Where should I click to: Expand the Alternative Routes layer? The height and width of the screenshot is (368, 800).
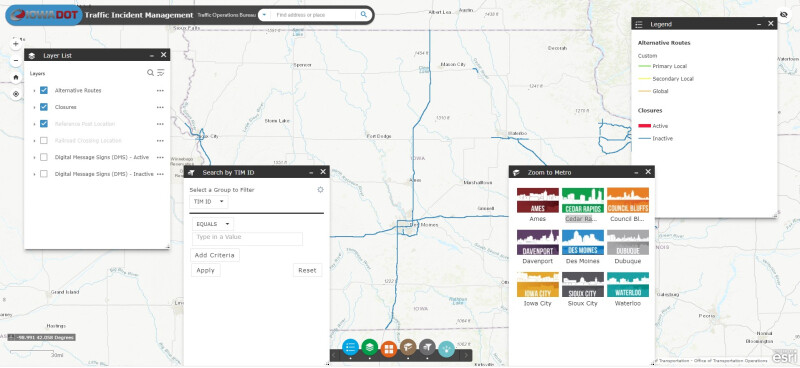tap(34, 90)
